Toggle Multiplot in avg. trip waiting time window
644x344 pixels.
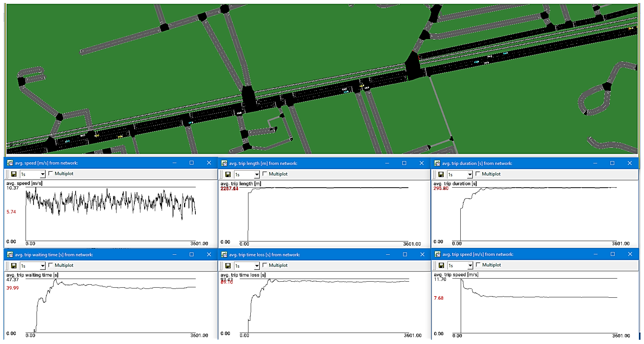tap(51, 265)
